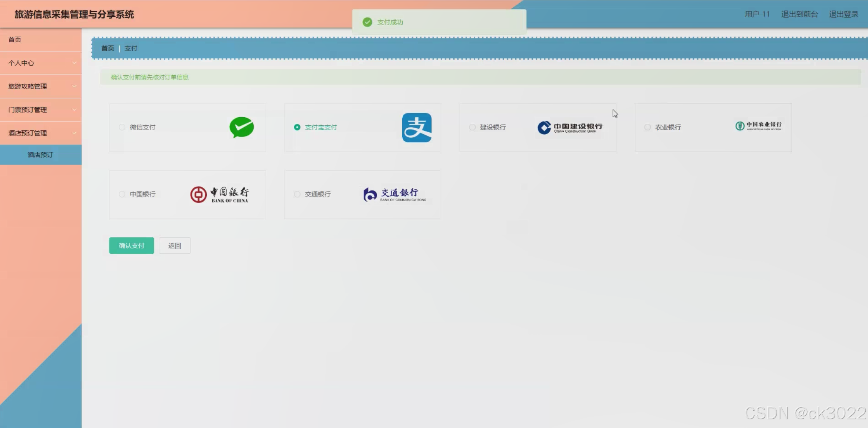The width and height of the screenshot is (868, 428).
Task: Click the 返回 button
Action: pyautogui.click(x=174, y=246)
